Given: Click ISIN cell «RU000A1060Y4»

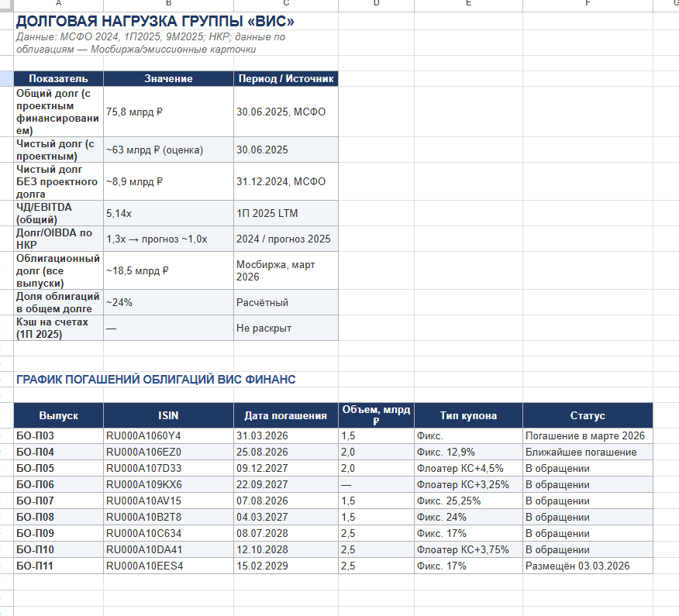Looking at the screenshot, I should pyautogui.click(x=168, y=435).
